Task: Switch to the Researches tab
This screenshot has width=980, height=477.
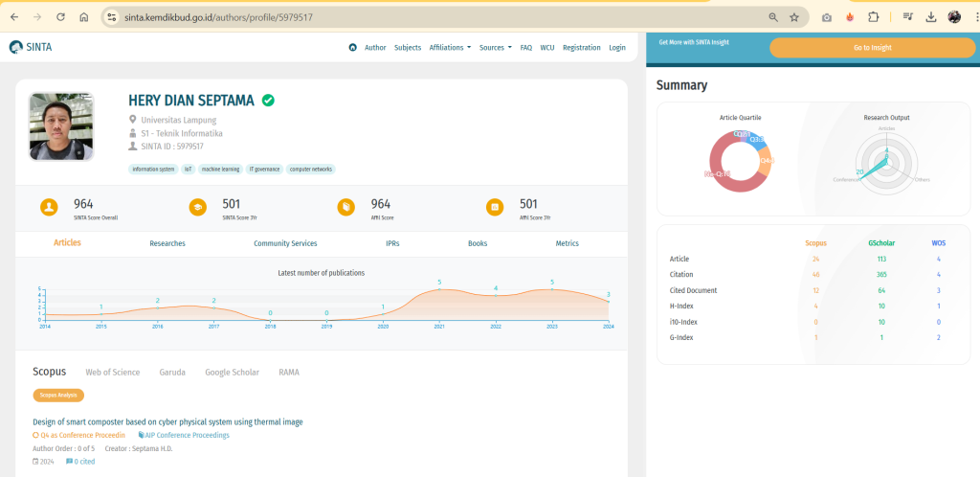Action: point(167,243)
